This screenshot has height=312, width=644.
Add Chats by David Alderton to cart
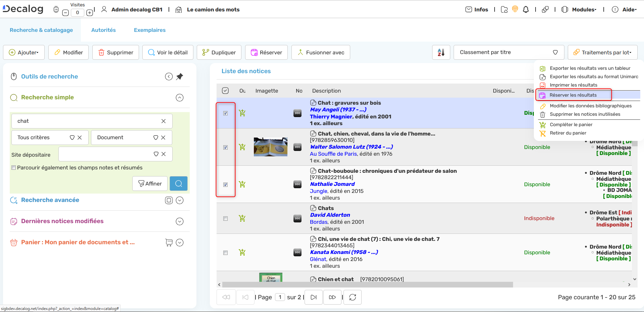click(x=242, y=218)
